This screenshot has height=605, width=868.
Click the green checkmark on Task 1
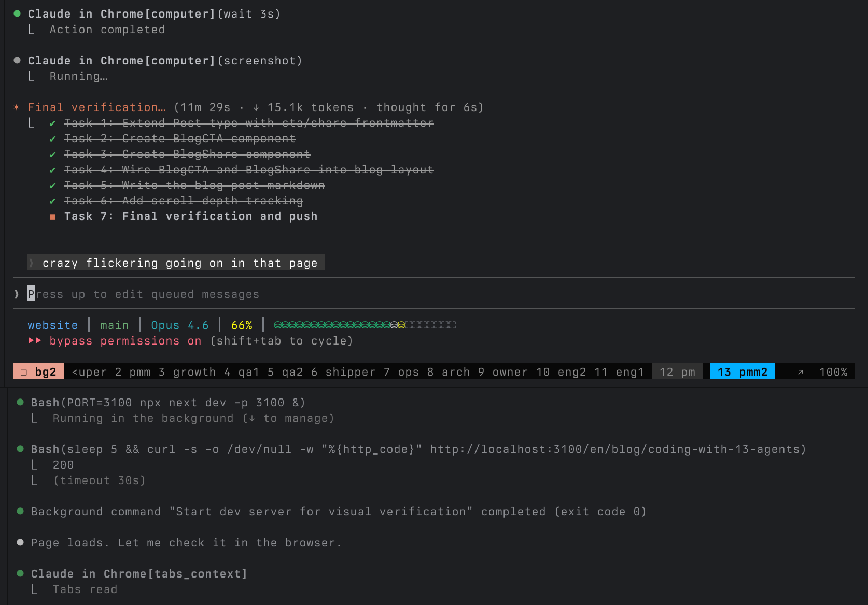(52, 123)
